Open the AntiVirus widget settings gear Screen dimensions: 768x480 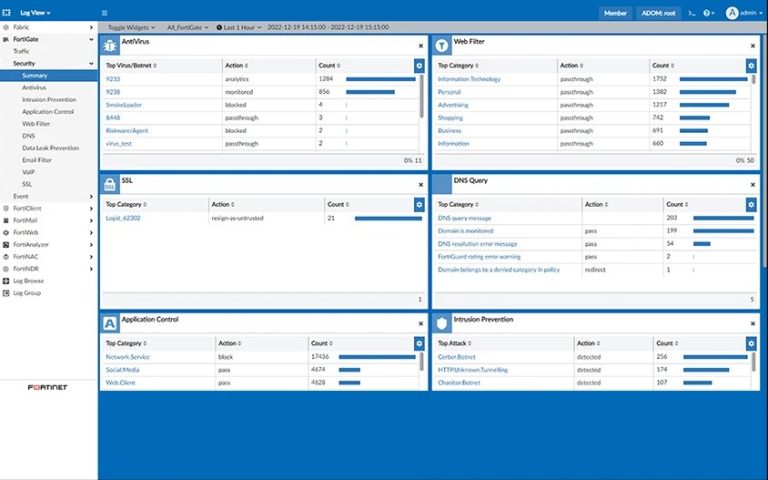(x=419, y=66)
